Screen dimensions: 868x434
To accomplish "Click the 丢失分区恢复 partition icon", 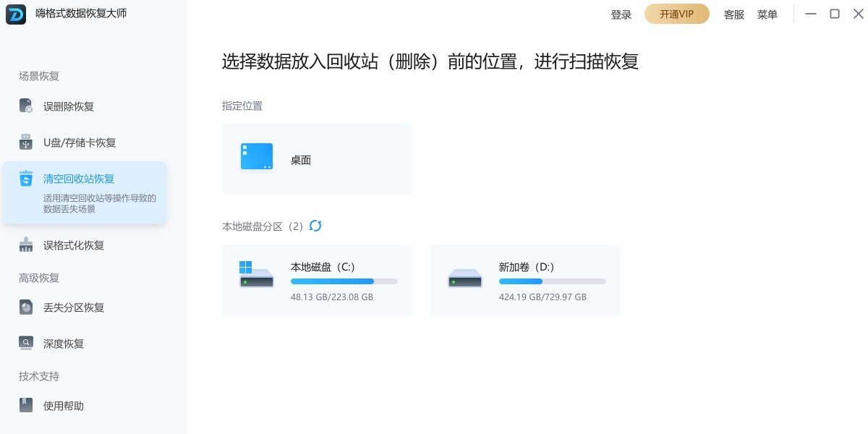I will pyautogui.click(x=26, y=307).
